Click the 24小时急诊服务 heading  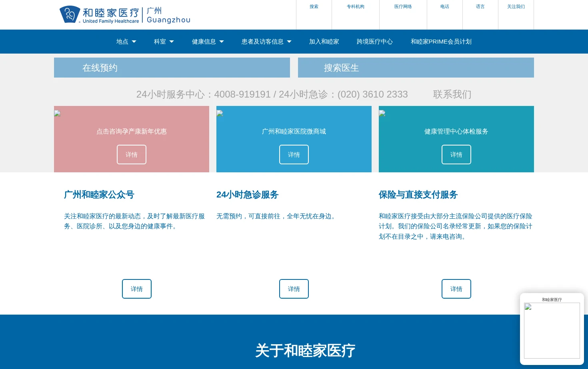pyautogui.click(x=248, y=195)
